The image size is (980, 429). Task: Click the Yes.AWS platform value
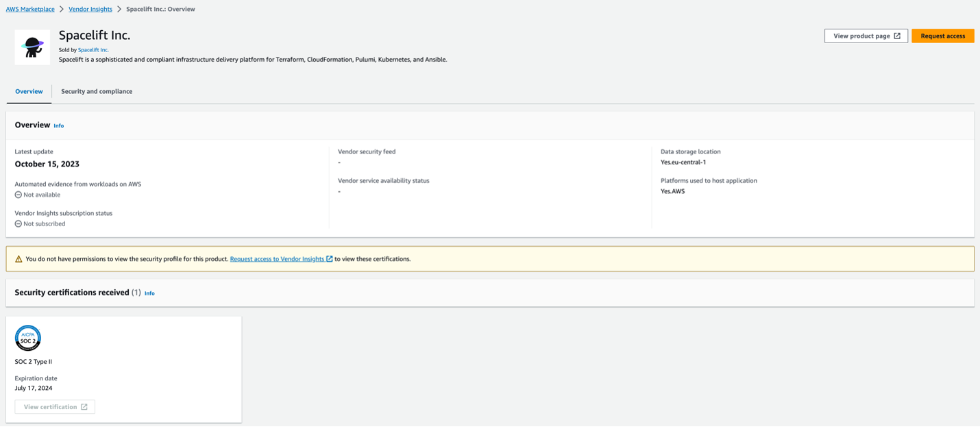pyautogui.click(x=673, y=191)
